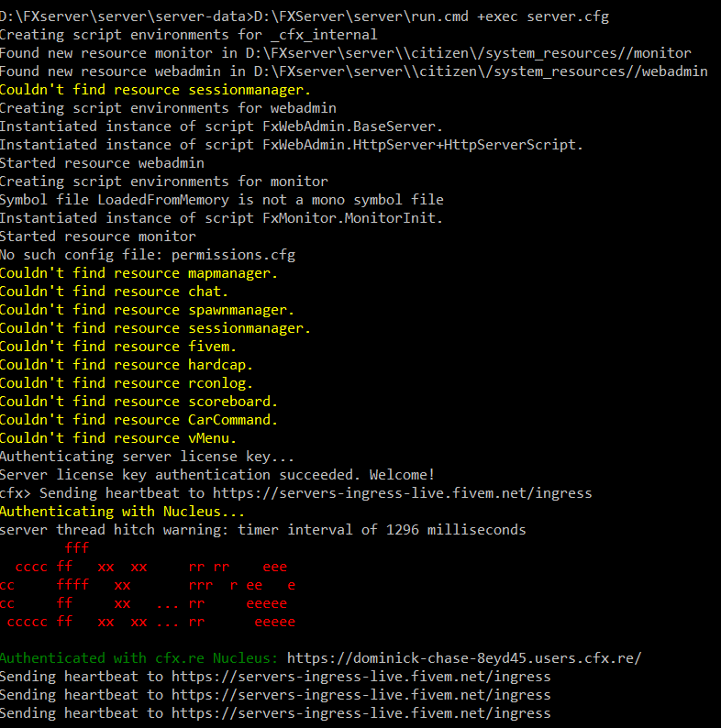Viewport: 721px width, 728px height.
Task: Click 'Started resource monitor' line
Action: click(x=98, y=237)
